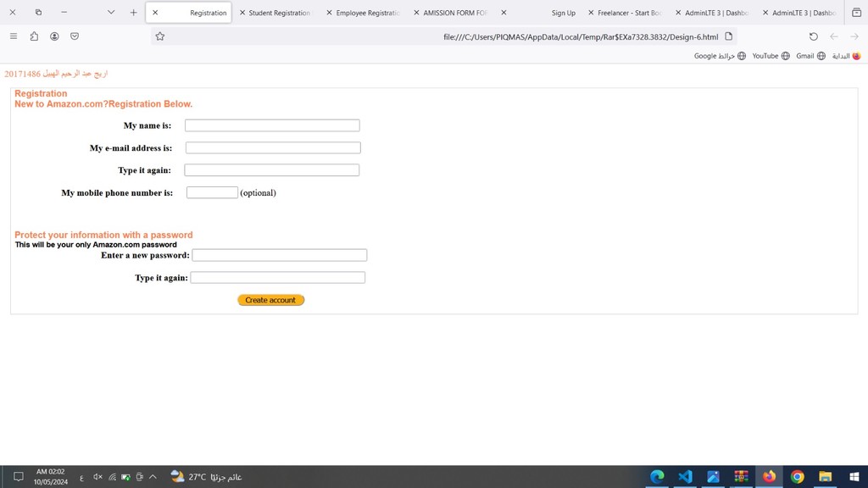Open the Extensions puzzle-piece icon
The image size is (868, 488).
pos(34,36)
